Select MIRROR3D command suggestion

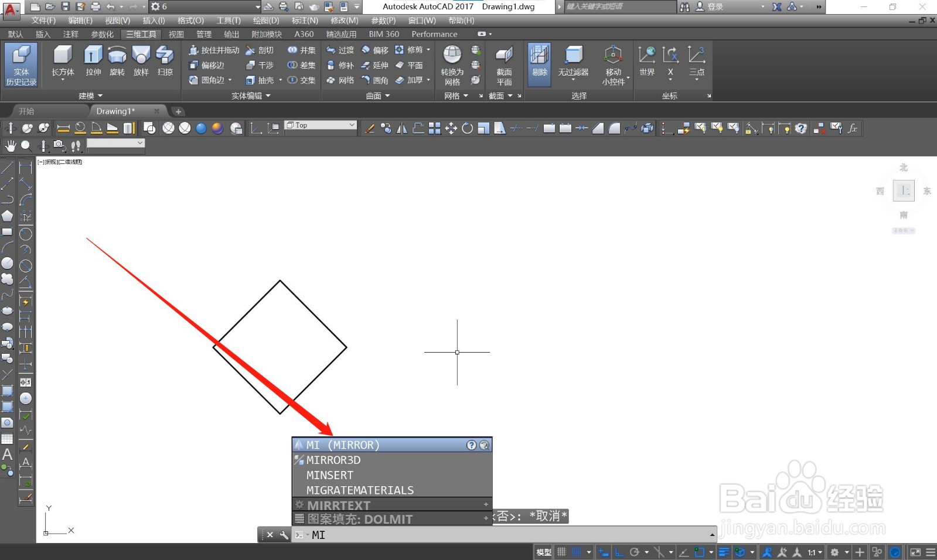pyautogui.click(x=392, y=460)
